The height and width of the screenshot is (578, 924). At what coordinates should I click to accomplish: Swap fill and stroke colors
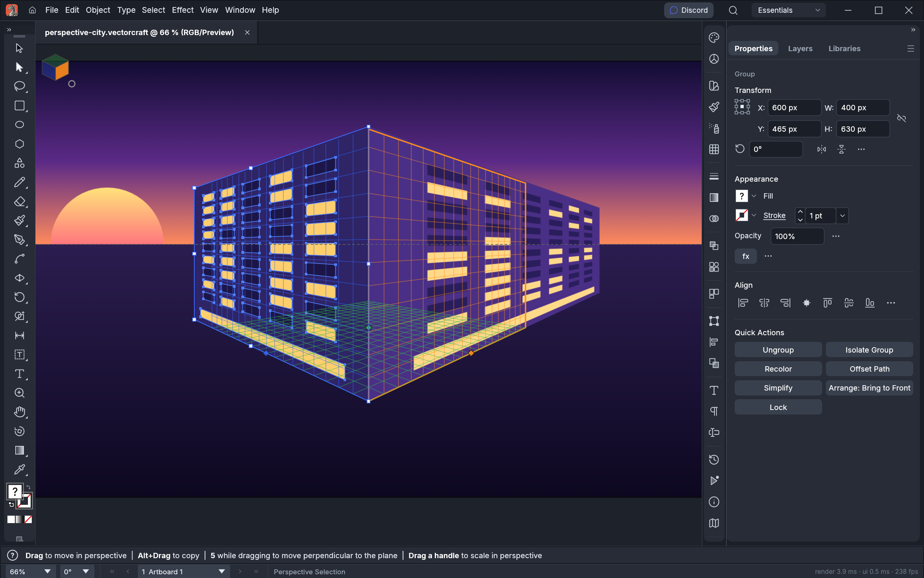[x=28, y=488]
